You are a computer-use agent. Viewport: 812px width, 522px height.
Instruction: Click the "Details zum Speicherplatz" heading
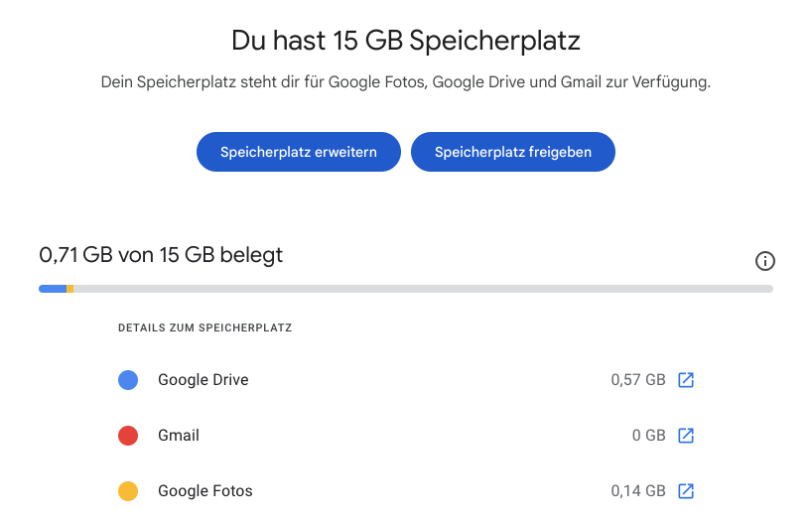204,327
